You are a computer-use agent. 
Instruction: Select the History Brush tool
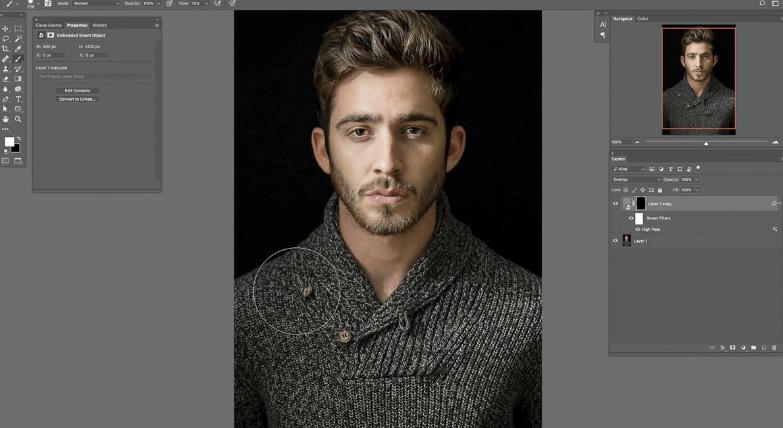pos(18,69)
